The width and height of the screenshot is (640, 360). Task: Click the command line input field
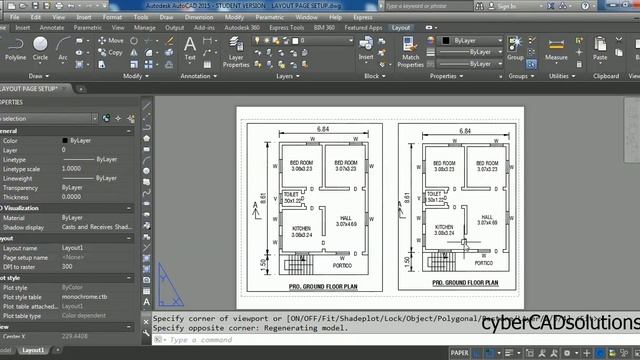point(396,340)
